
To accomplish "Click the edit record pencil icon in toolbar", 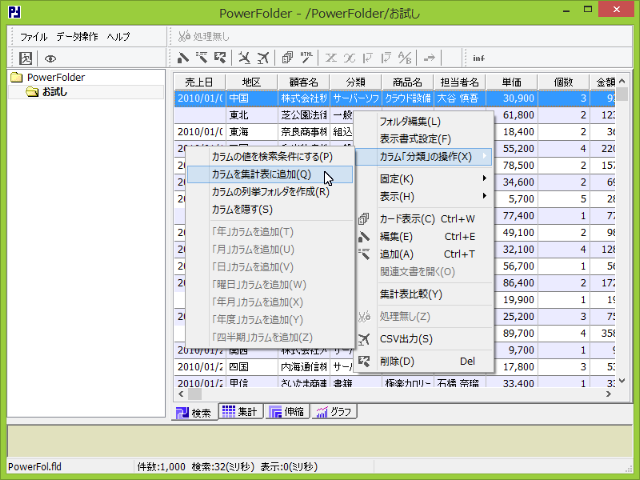I will click(183, 58).
